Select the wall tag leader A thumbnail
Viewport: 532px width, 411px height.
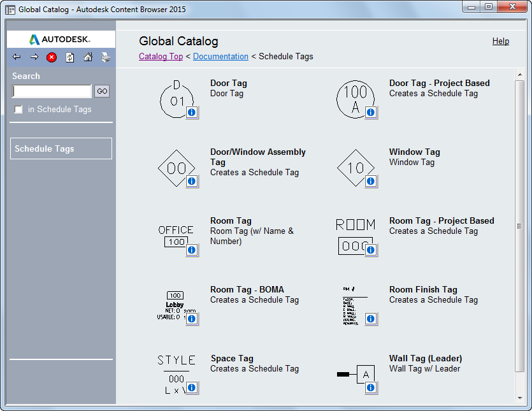click(356, 374)
